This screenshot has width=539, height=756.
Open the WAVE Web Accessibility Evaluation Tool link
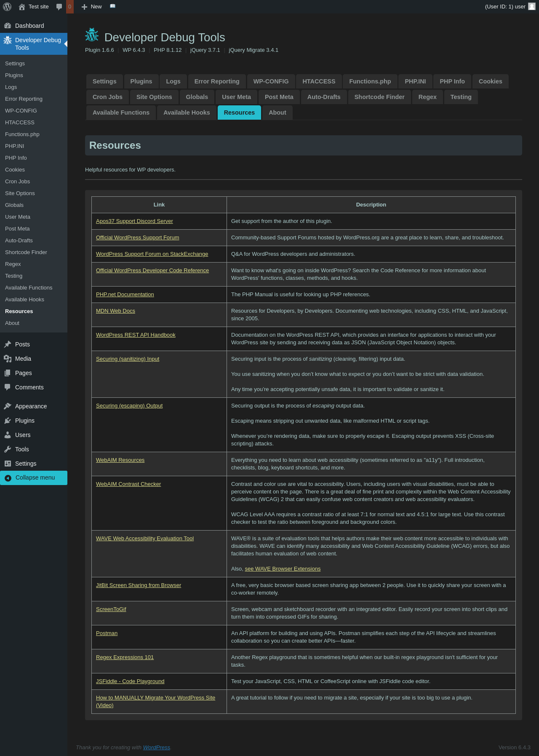point(145,539)
